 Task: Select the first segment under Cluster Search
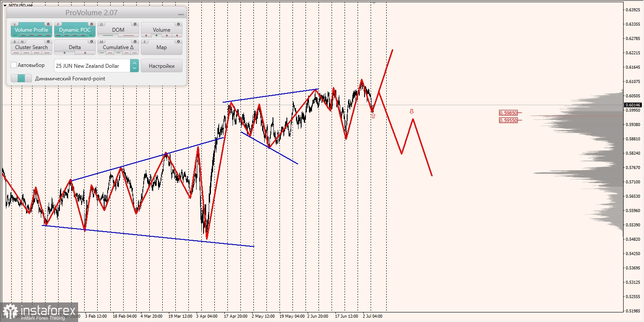click(16, 53)
